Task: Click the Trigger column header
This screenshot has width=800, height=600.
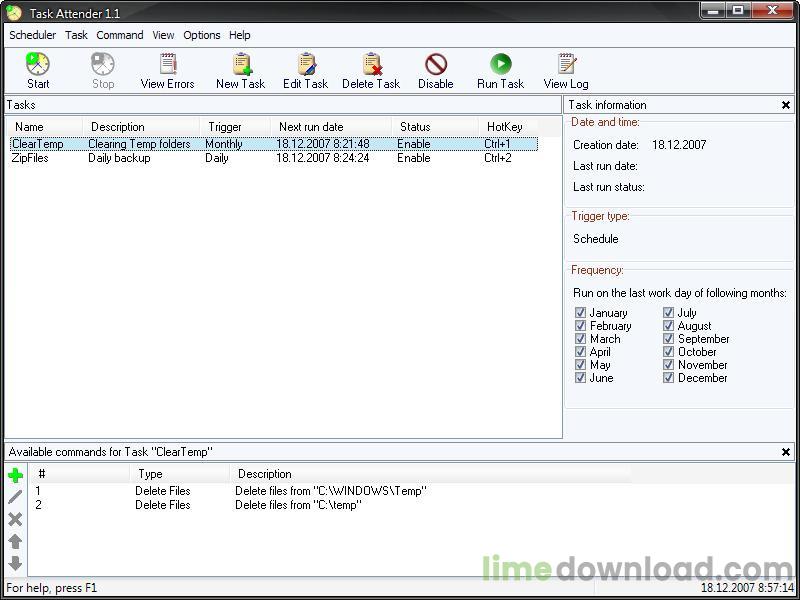Action: click(225, 127)
